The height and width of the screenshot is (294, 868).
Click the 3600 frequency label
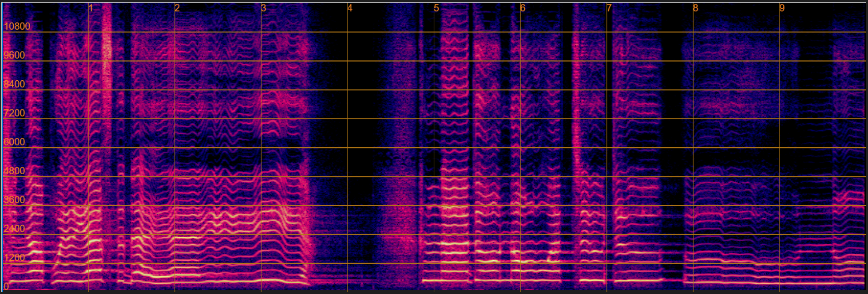pyautogui.click(x=15, y=200)
